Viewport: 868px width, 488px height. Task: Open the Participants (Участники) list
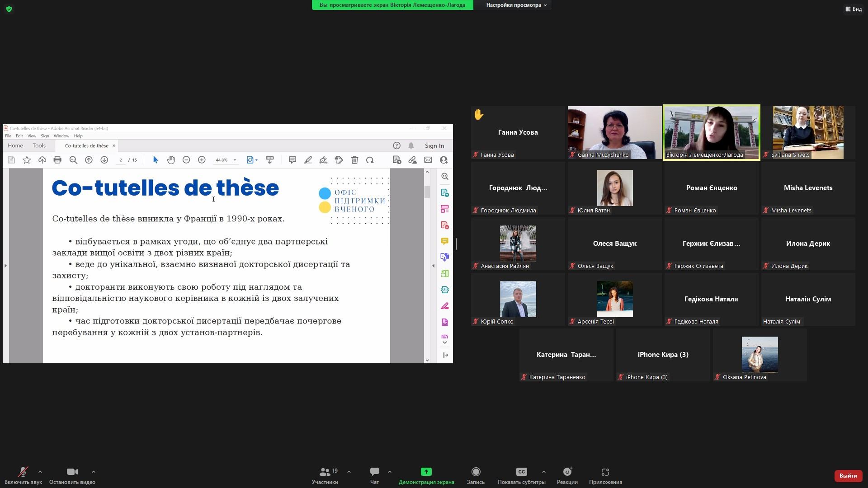click(x=325, y=472)
